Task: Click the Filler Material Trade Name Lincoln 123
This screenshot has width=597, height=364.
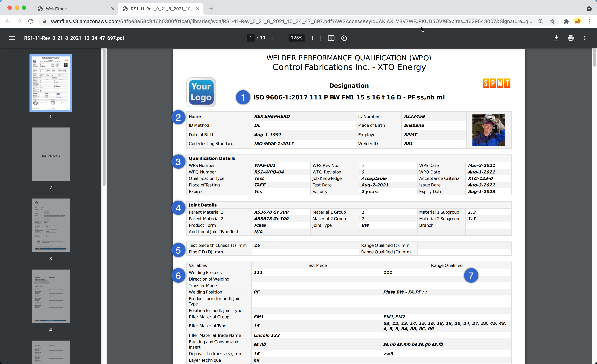Action: (267, 335)
